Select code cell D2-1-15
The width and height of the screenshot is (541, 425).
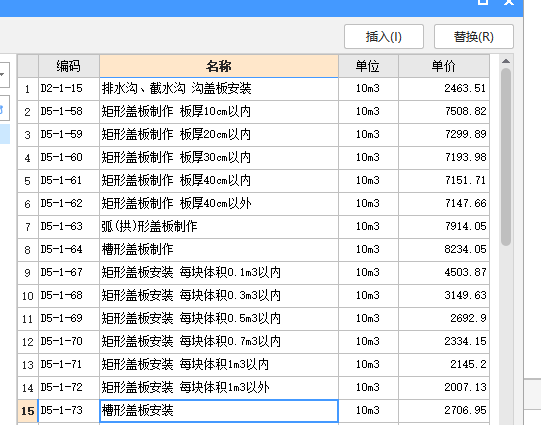[x=69, y=89]
